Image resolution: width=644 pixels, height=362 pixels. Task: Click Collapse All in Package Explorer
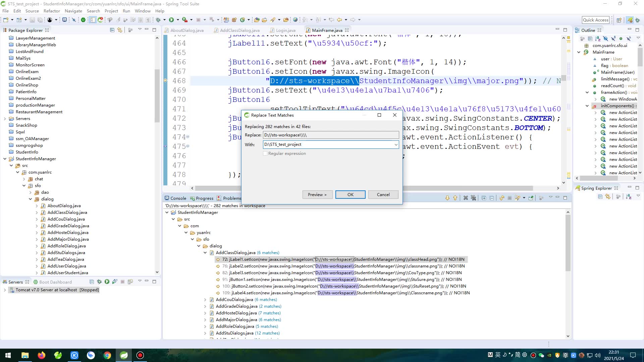pos(112,30)
